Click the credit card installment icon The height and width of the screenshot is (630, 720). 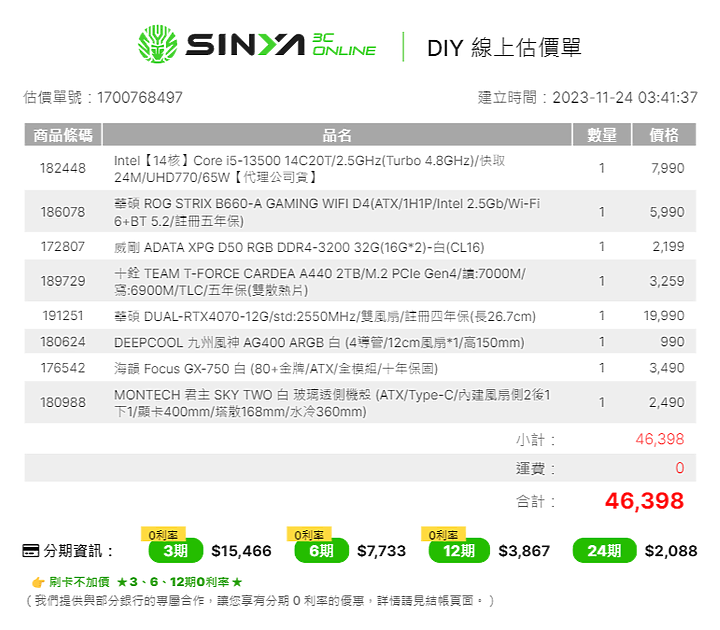click(x=31, y=551)
